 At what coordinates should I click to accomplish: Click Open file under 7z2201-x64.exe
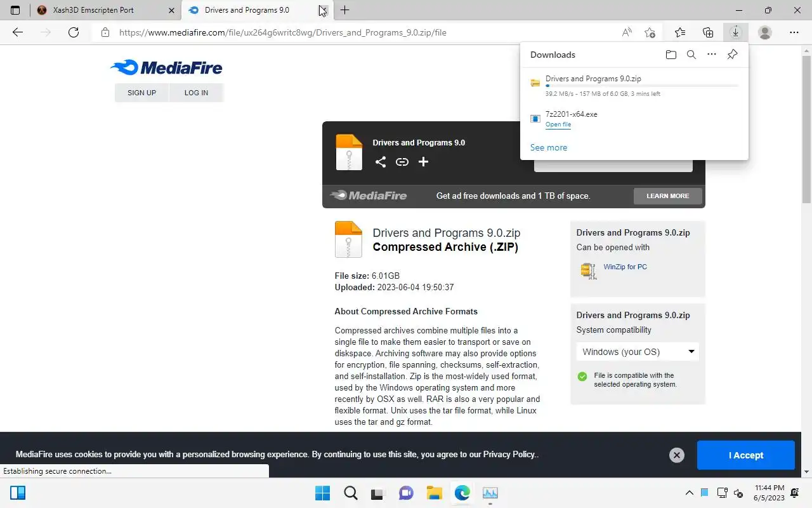coord(558,124)
